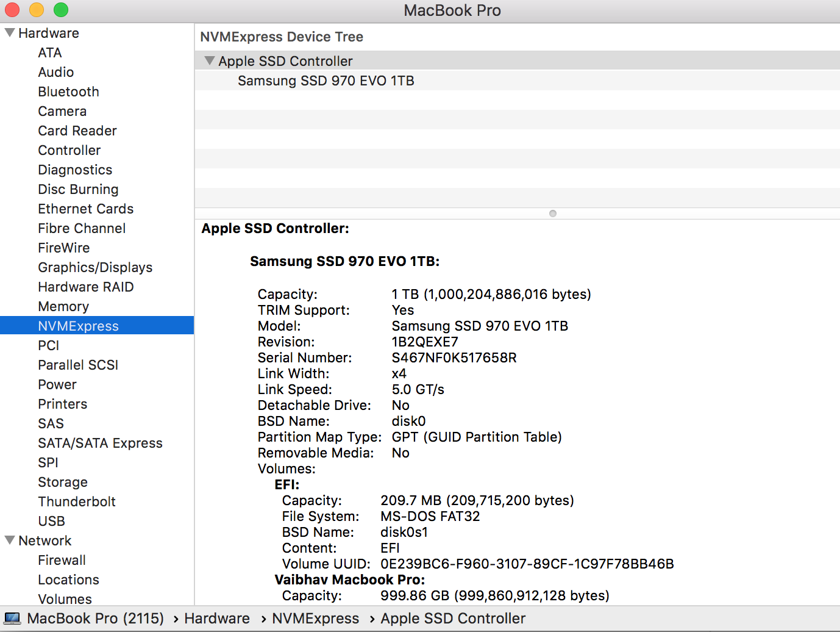This screenshot has height=632, width=840.
Task: Click capacity value 1 TB (1,000,204,886,016 bytes)
Action: pos(491,294)
